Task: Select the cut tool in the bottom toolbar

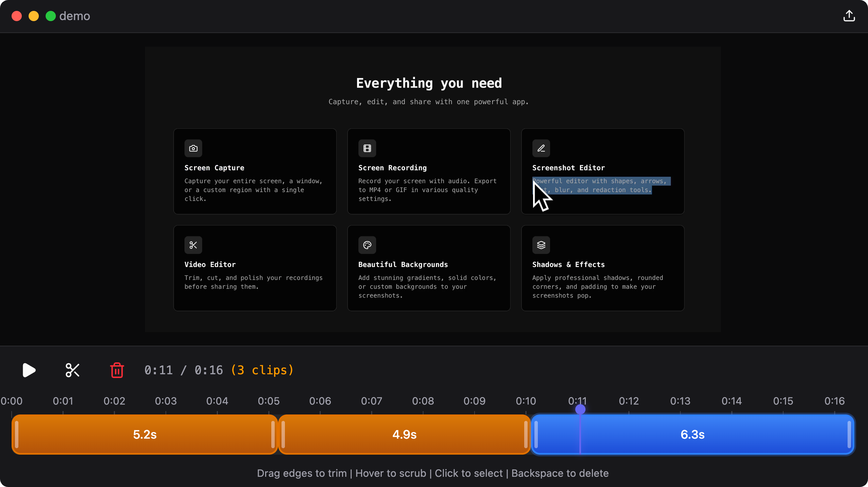Action: click(72, 370)
